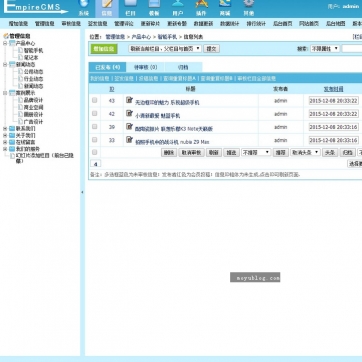This screenshot has width=362, height=362.
Task: Sort list by the ID column header
Action: (x=112, y=89)
